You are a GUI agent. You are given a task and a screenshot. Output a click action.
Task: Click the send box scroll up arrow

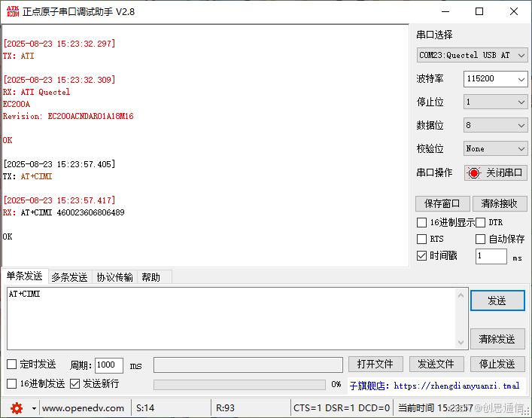coord(461,295)
